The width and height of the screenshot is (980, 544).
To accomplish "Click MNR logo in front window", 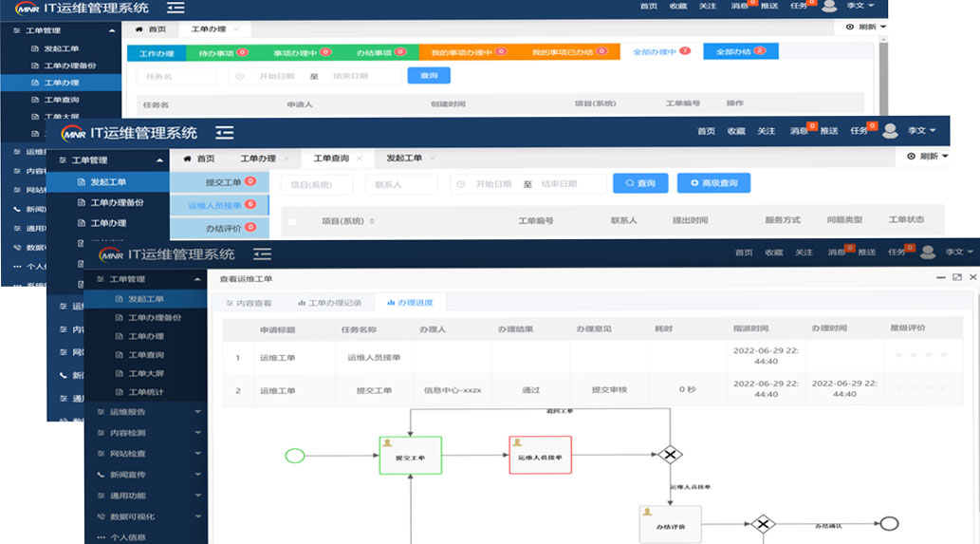I will pyautogui.click(x=112, y=254).
